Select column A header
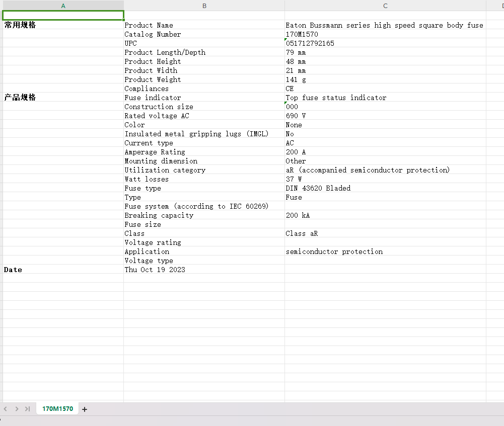Screen dimensions: 504x426 click(63, 6)
